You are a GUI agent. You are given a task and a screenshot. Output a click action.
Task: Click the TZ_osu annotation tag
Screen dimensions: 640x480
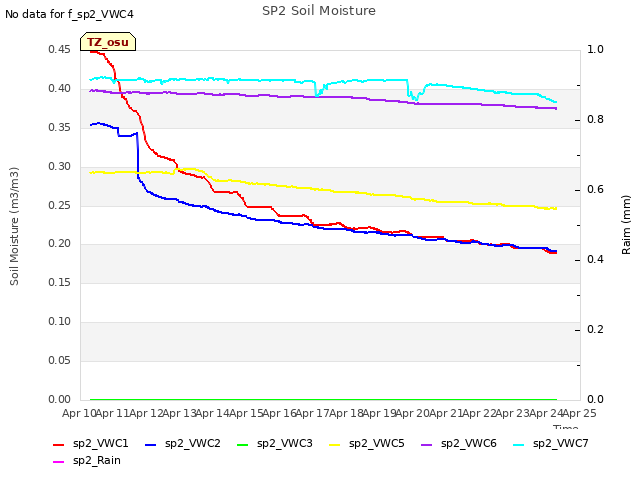pyautogui.click(x=108, y=42)
